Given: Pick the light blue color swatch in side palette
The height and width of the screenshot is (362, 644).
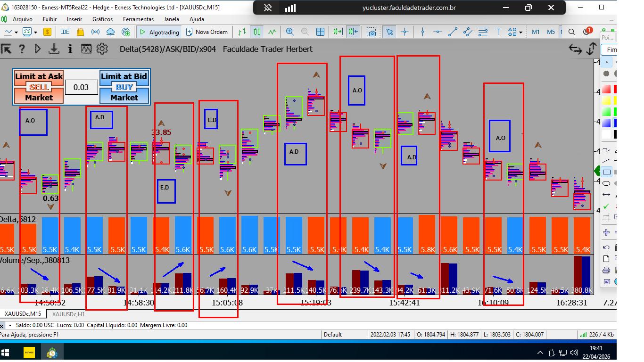Looking at the screenshot, I should coord(606,123).
